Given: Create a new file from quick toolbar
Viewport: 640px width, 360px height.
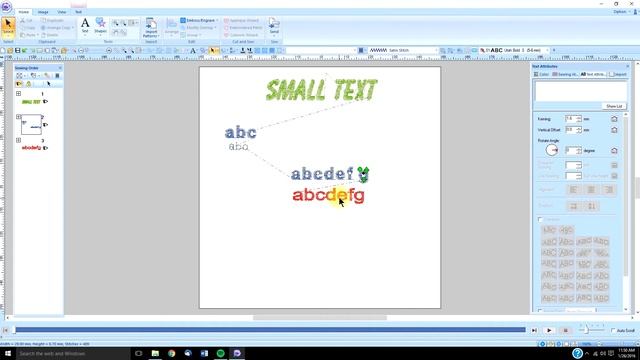Looking at the screenshot, I should click(3, 51).
